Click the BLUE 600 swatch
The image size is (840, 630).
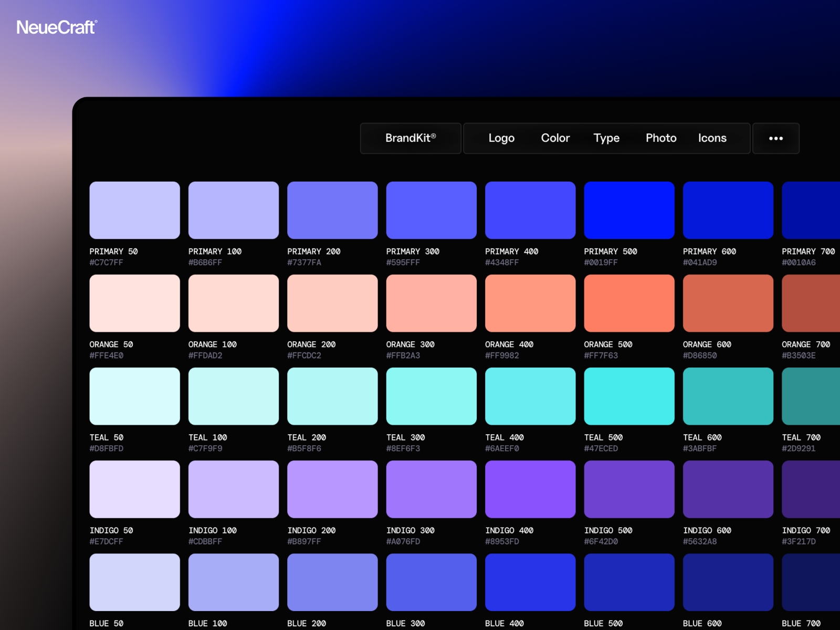click(728, 582)
